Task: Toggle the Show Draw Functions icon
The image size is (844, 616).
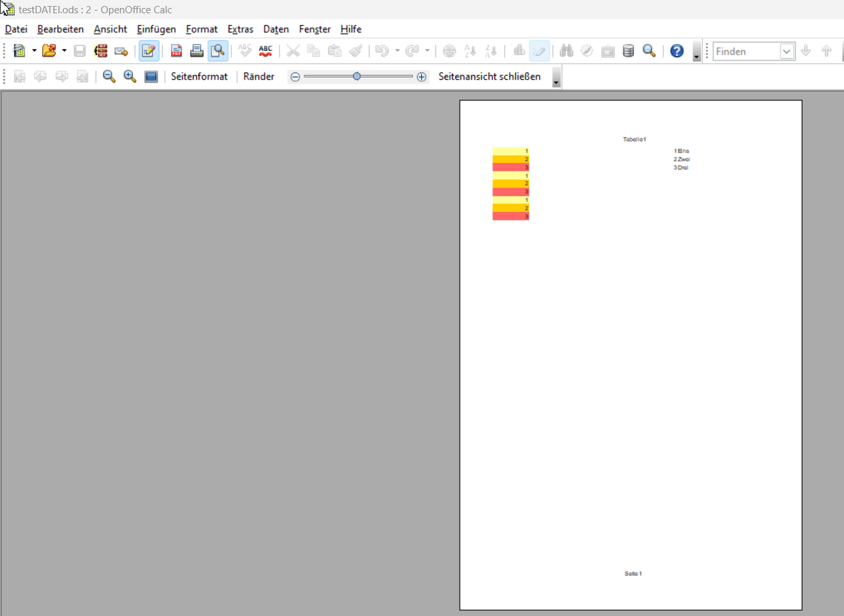Action: point(540,51)
